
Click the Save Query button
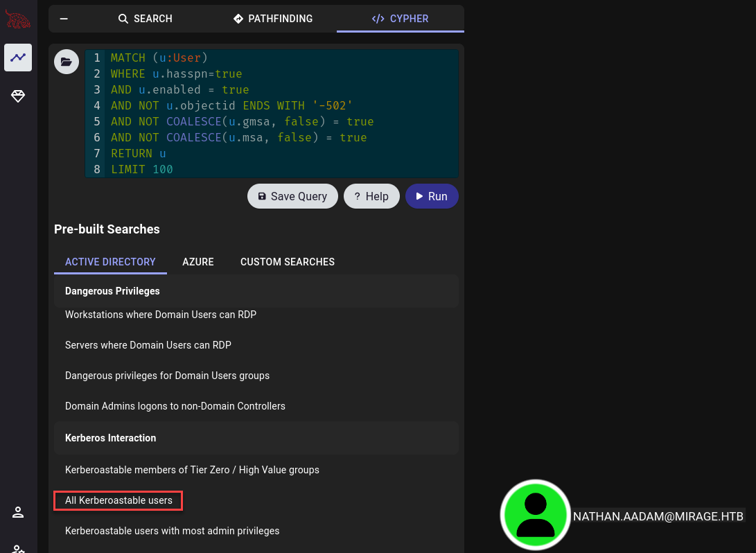click(x=292, y=196)
